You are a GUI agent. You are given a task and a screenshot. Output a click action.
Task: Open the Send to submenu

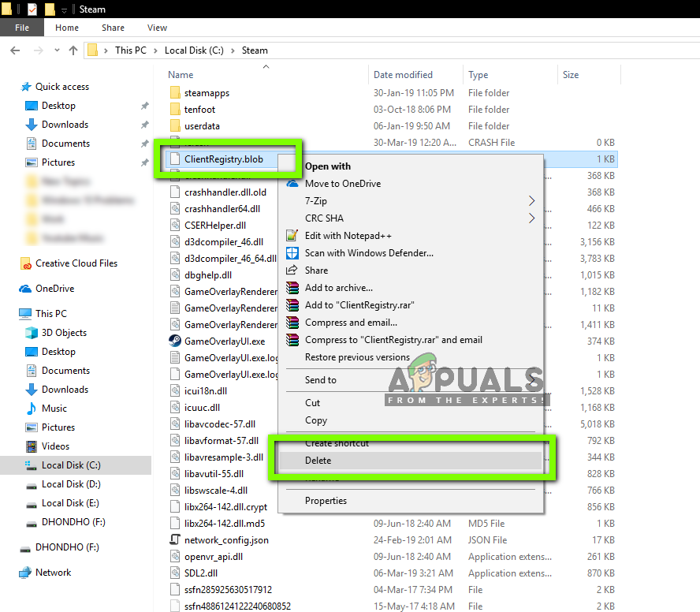click(x=321, y=380)
